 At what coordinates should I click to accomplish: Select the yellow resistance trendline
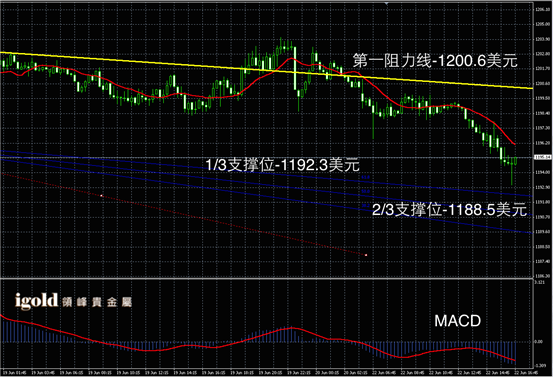tap(266, 70)
